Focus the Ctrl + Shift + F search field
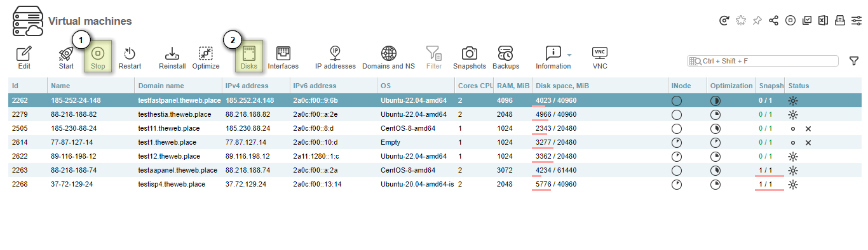Screen dimensions: 868x250 tap(763, 61)
